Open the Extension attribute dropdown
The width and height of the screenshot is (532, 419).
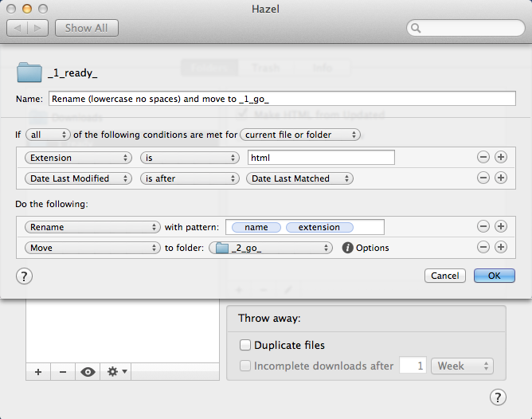[x=78, y=158]
